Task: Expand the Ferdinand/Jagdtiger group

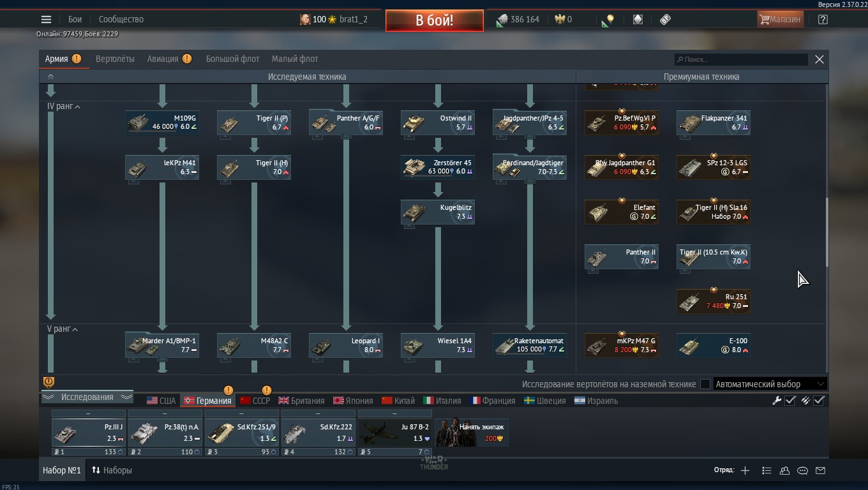Action: 530,167
